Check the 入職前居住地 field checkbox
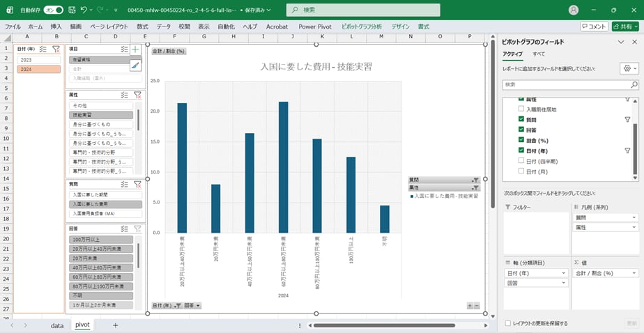Screen dimensions: 644x333 521,109
